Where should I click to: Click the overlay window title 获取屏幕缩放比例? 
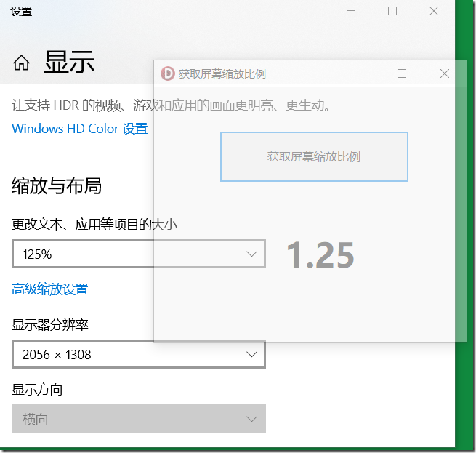point(222,74)
